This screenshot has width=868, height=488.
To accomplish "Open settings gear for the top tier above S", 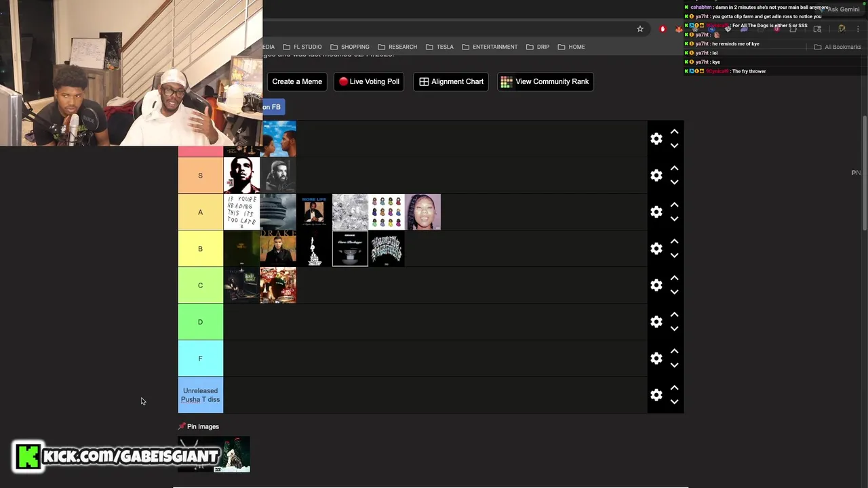I will point(656,139).
